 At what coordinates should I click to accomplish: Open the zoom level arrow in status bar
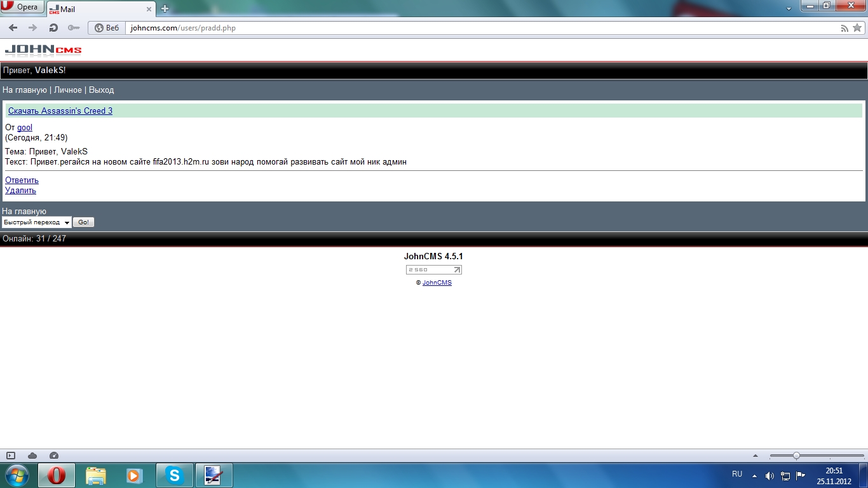coord(756,456)
